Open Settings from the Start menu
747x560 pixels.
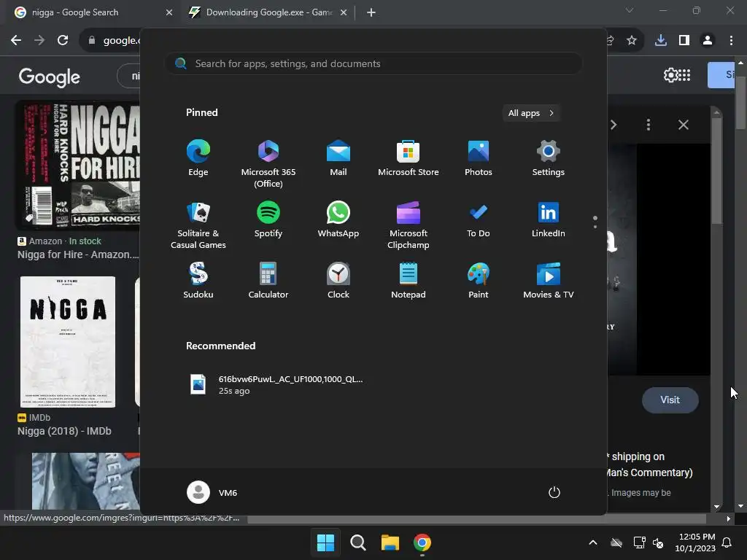(549, 158)
